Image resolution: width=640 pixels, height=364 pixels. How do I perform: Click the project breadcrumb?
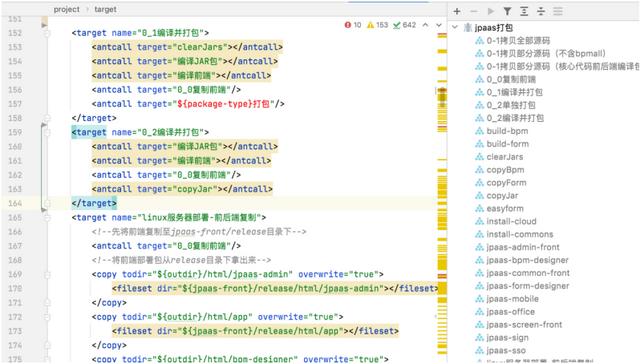(x=67, y=9)
